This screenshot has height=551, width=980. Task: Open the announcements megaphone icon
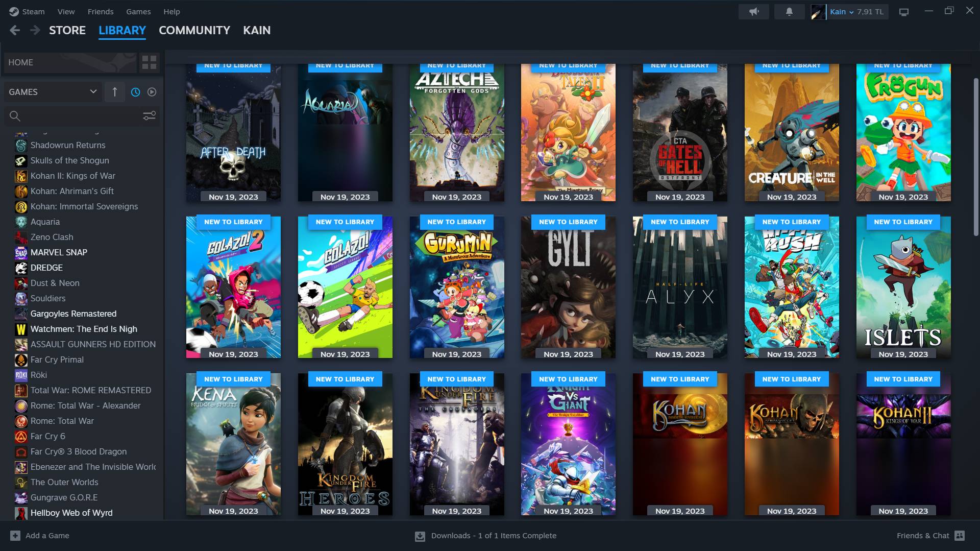click(754, 12)
